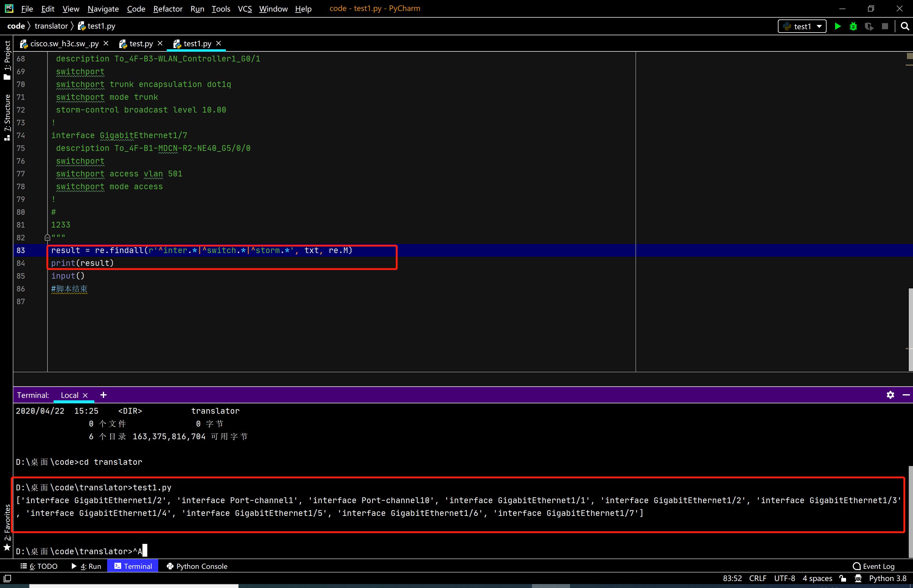913x588 pixels.
Task: Change the Python 3.8 interpreter
Action: click(887, 578)
